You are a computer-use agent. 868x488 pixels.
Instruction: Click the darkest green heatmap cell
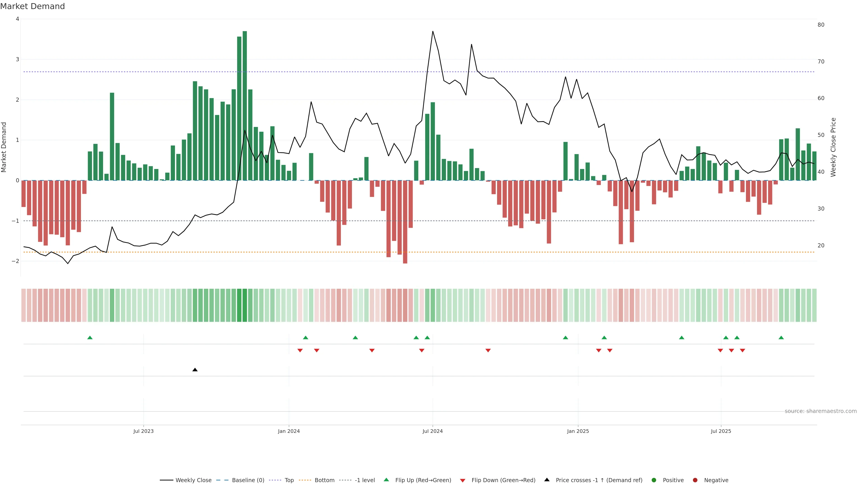click(x=245, y=305)
